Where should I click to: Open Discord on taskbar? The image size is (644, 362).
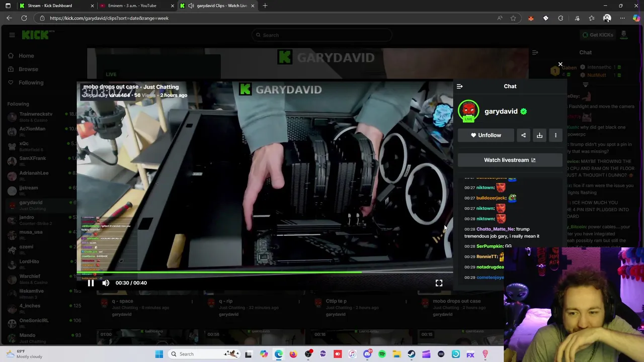click(367, 354)
